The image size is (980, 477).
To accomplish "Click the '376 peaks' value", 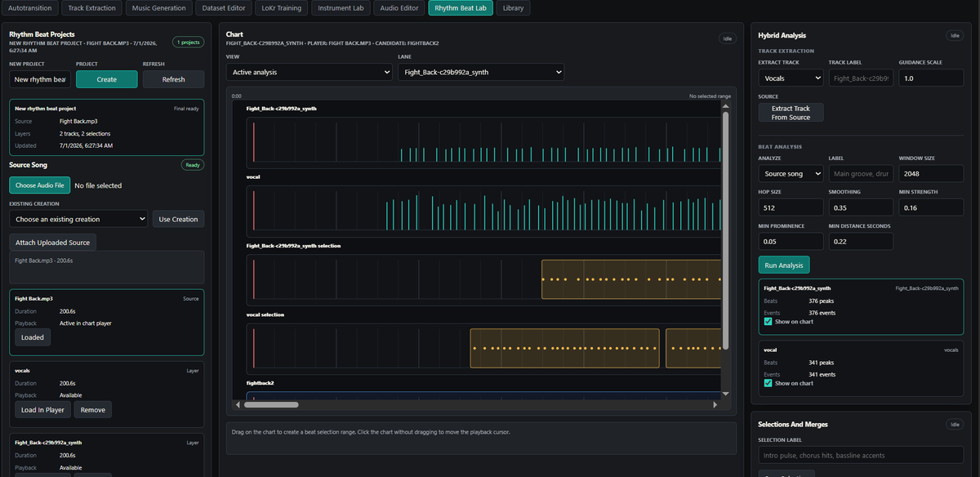I will pos(821,301).
